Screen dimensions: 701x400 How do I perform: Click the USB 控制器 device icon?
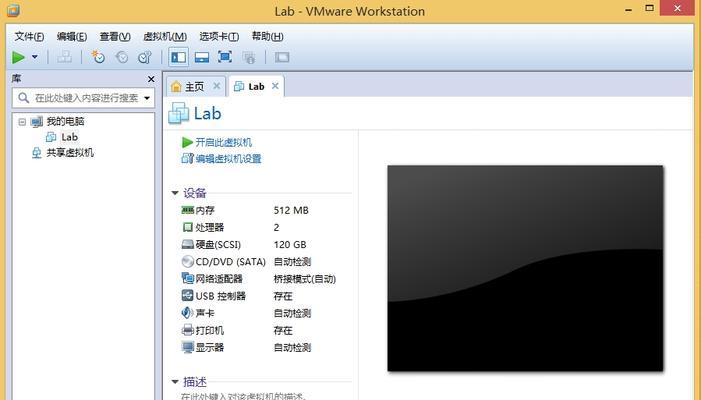click(188, 295)
